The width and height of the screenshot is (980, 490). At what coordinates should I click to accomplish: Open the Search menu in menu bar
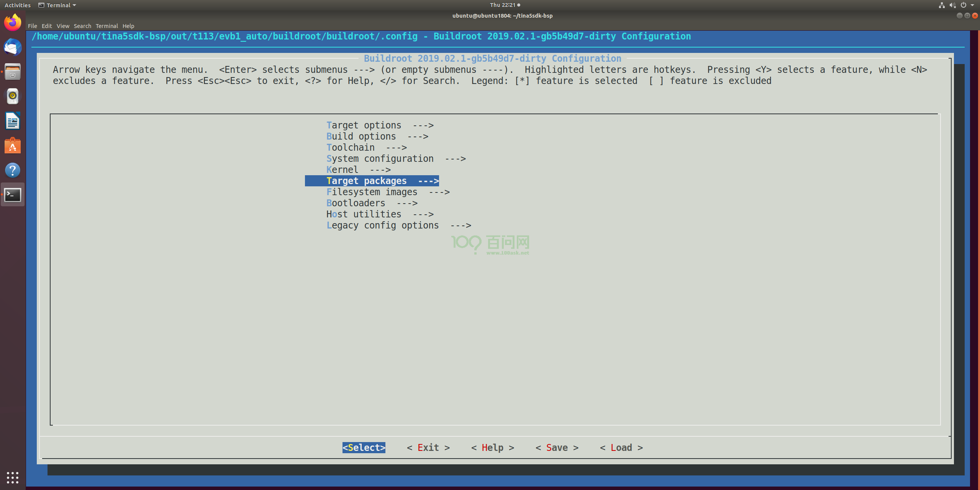click(82, 26)
